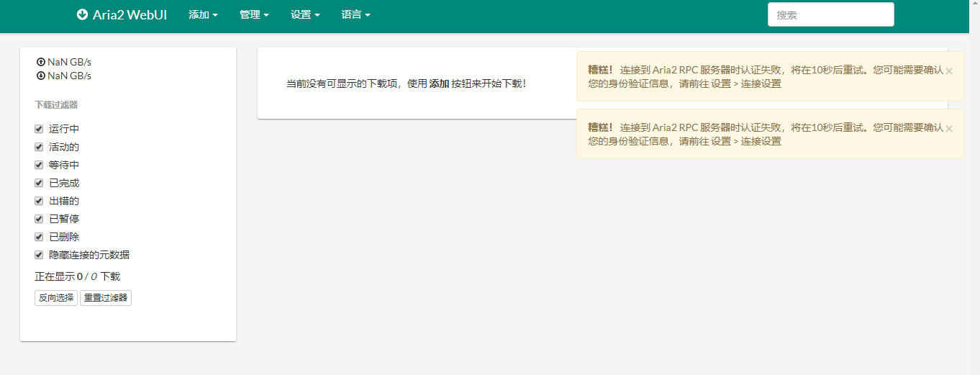Focus the 搜索 search field
The height and width of the screenshot is (375, 980).
831,14
